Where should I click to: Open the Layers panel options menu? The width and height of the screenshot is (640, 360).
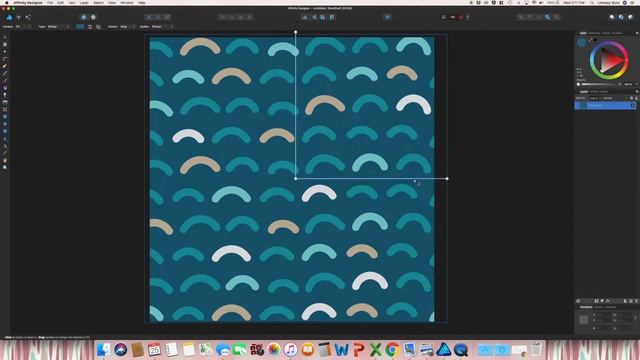[x=637, y=91]
